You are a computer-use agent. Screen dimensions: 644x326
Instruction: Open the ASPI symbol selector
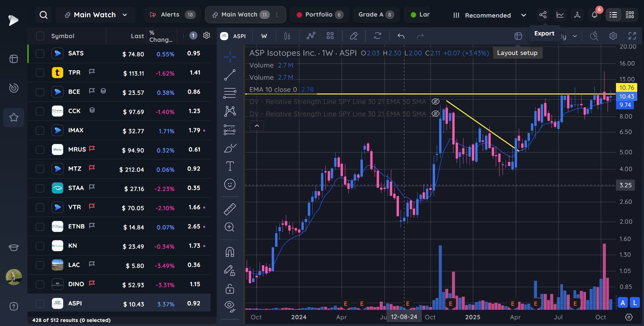tap(233, 36)
